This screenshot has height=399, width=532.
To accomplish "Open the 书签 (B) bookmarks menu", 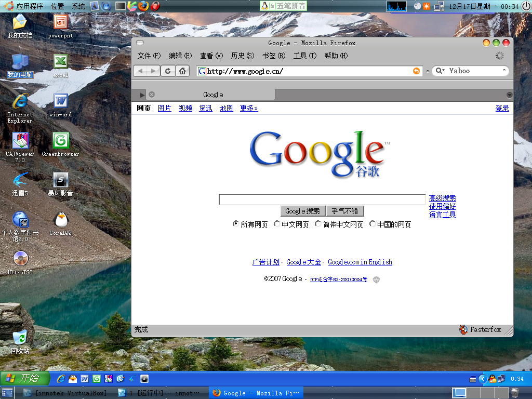I will [x=274, y=56].
